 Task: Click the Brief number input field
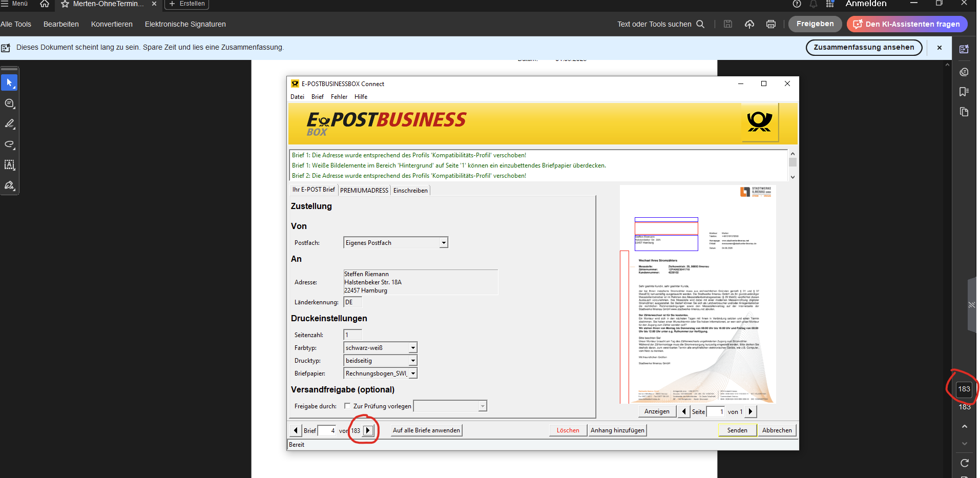point(326,430)
